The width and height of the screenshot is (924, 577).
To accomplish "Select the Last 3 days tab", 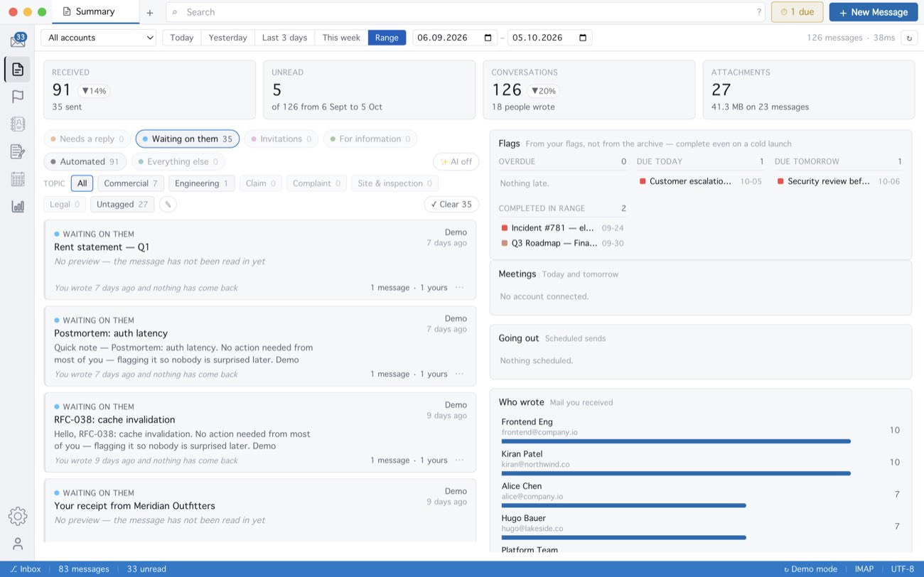I will click(x=284, y=38).
